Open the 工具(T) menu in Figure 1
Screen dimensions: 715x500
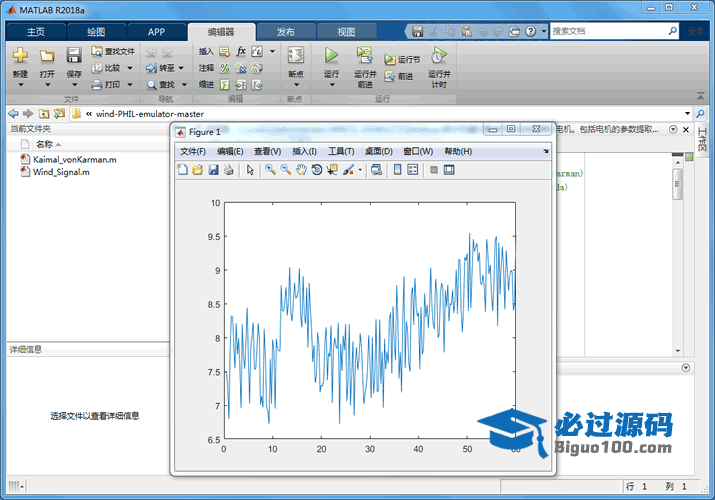coord(341,151)
